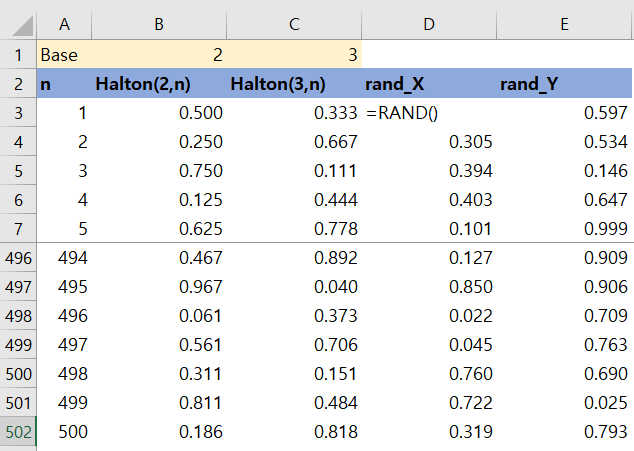Click the 'rand_Y' header cell
This screenshot has height=451, width=634.
564,84
